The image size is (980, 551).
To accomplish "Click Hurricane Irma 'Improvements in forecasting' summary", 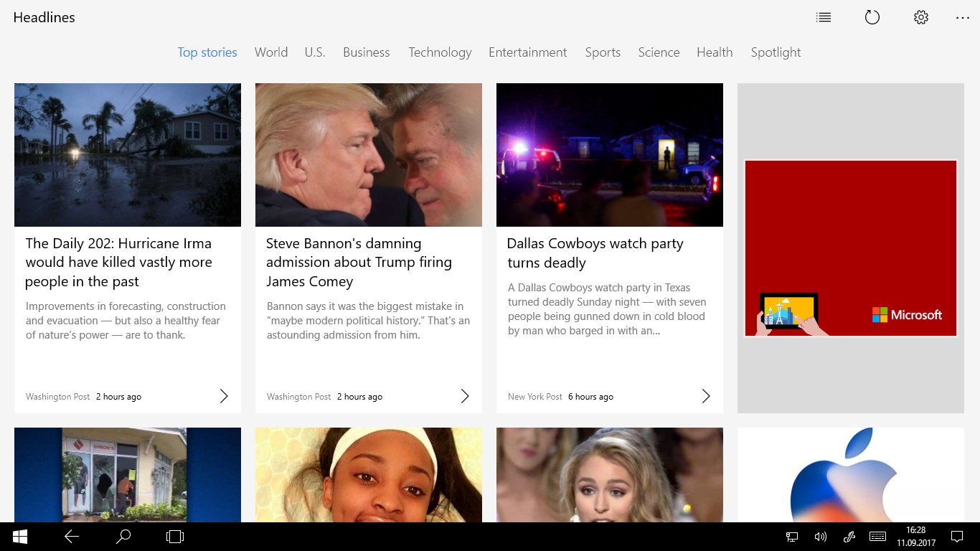I will coord(126,321).
